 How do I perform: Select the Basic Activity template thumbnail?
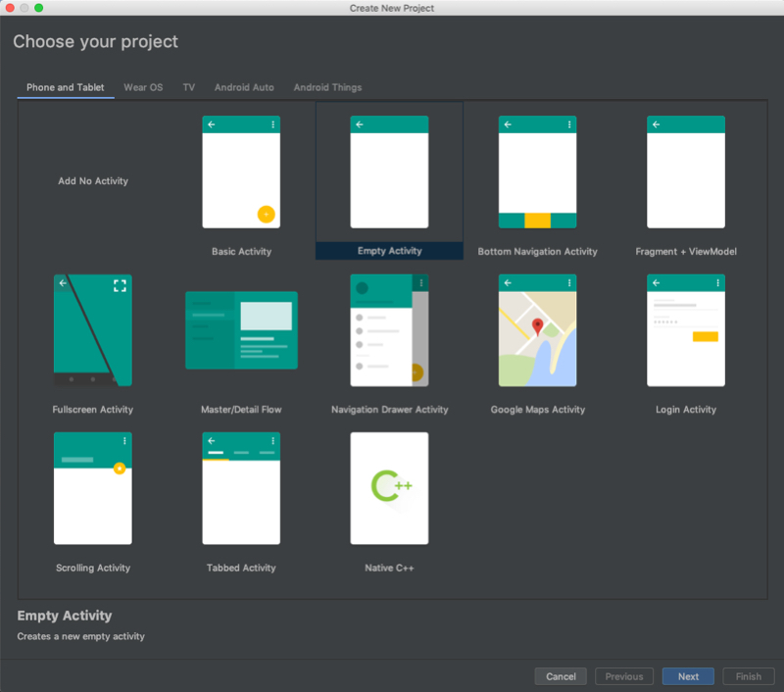coord(241,173)
